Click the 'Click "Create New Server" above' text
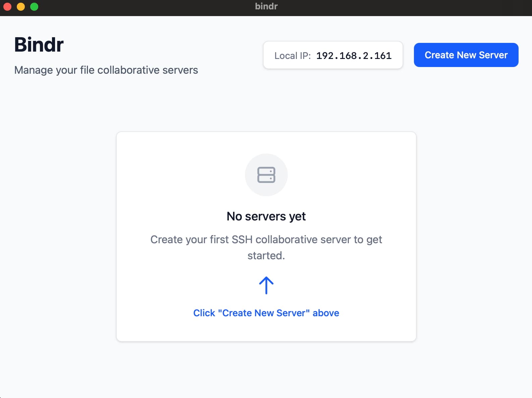 [266, 313]
